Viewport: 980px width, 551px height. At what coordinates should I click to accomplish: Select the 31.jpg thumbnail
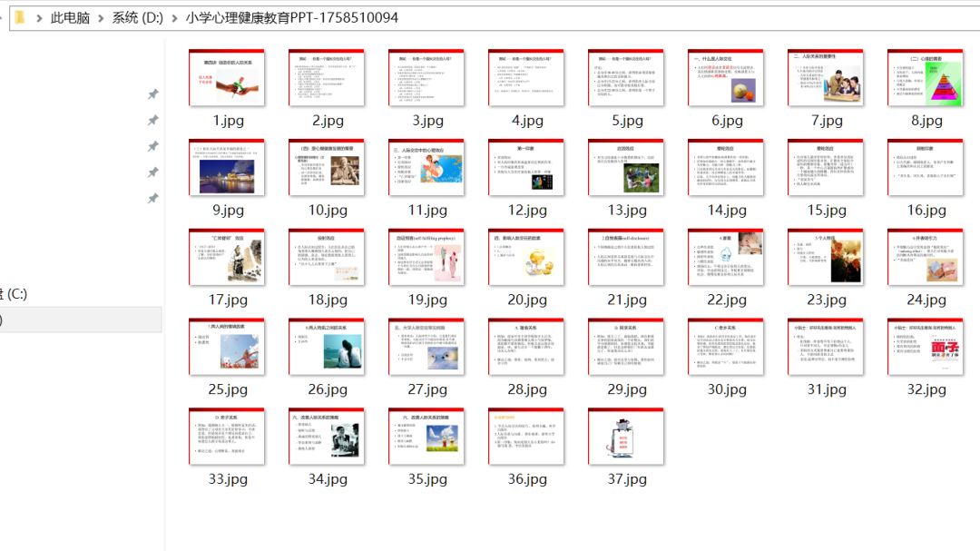(x=826, y=347)
